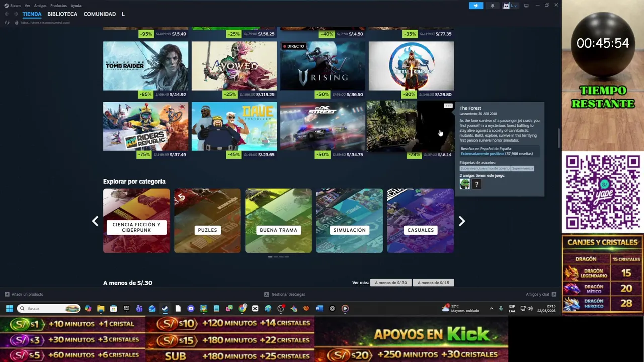The image size is (644, 362).
Task: Click the taskbar Buscar search box
Action: tap(49, 308)
